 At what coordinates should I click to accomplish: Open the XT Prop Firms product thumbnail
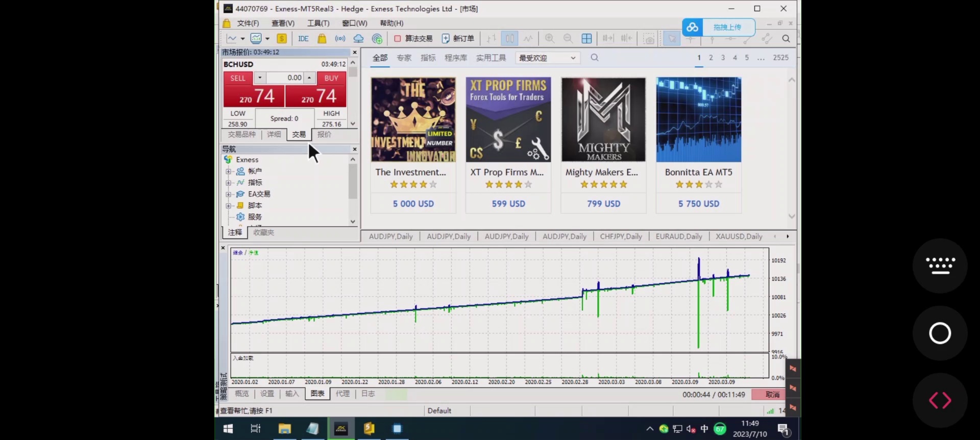coord(508,119)
